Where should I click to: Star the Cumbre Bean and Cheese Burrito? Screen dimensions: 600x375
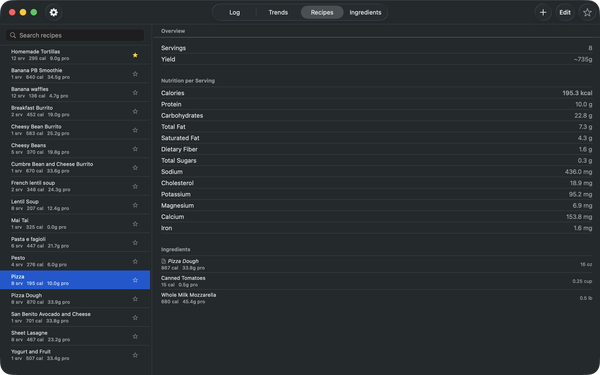pyautogui.click(x=135, y=168)
